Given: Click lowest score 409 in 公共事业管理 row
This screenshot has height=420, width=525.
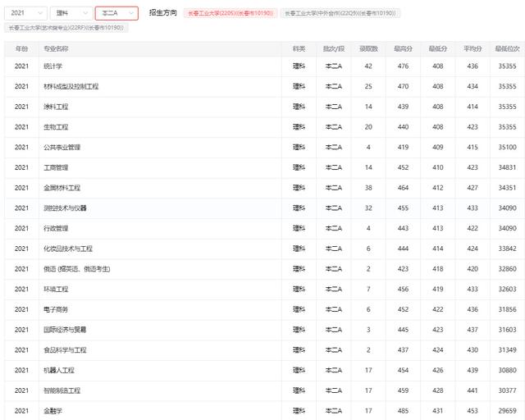Looking at the screenshot, I should point(438,148).
